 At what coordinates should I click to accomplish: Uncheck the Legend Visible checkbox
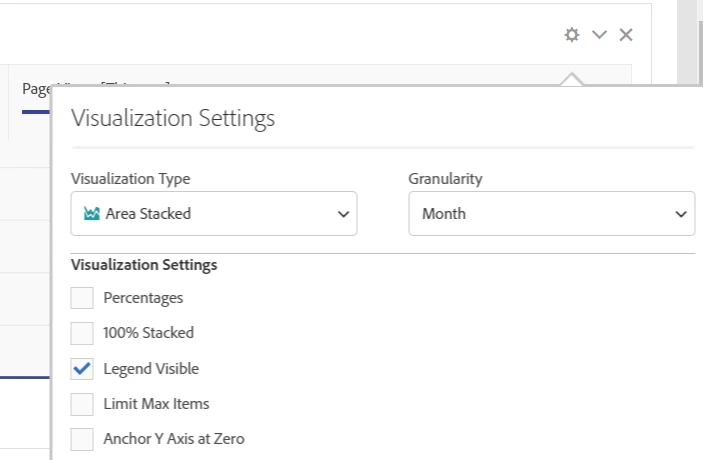[x=82, y=369]
